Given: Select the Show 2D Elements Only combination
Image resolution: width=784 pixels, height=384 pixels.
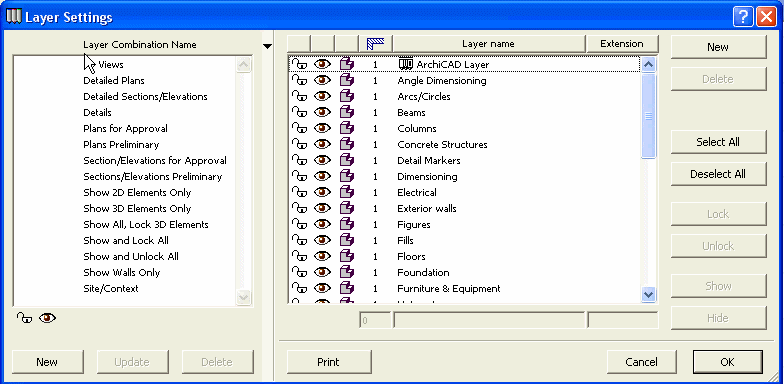Looking at the screenshot, I should tap(138, 192).
